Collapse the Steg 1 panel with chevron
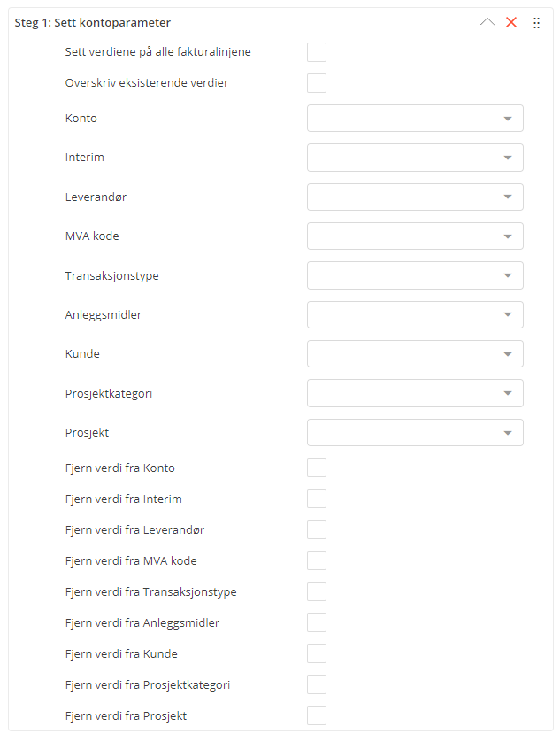This screenshot has width=560, height=742. (x=487, y=23)
